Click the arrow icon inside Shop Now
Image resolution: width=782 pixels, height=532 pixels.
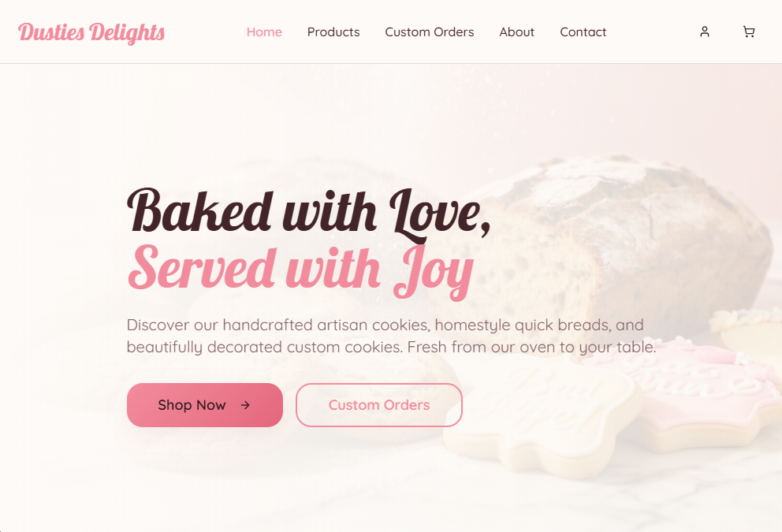click(x=245, y=405)
